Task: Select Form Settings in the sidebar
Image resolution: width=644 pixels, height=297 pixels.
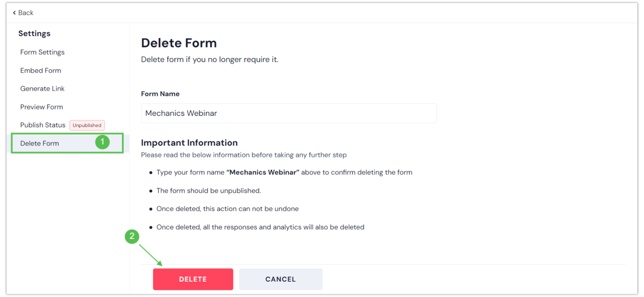Action: (x=42, y=52)
